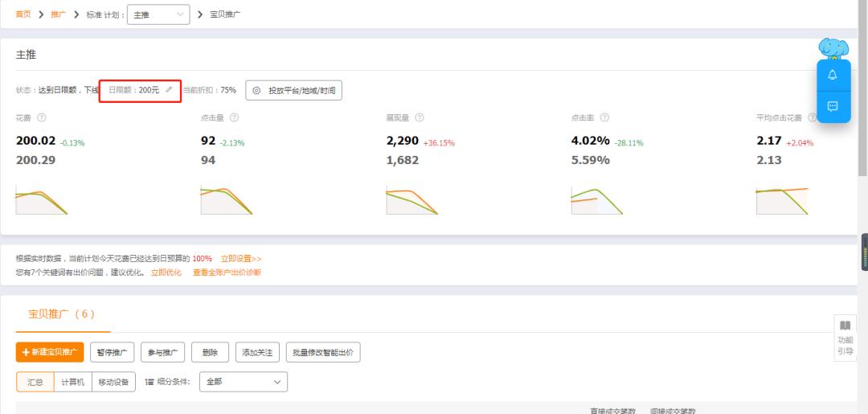Click the help icon next to 花费
Screen dimensions: 868x414
(41, 117)
